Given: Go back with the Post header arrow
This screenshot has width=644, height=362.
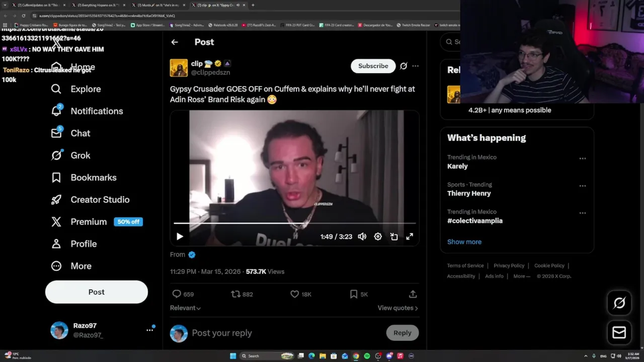Looking at the screenshot, I should (175, 42).
